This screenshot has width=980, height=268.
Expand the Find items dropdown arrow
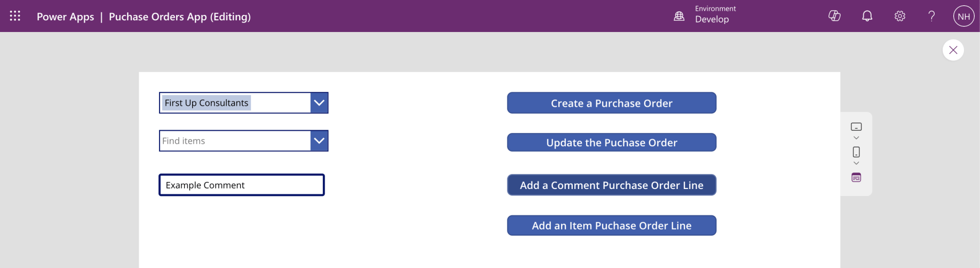(x=319, y=141)
